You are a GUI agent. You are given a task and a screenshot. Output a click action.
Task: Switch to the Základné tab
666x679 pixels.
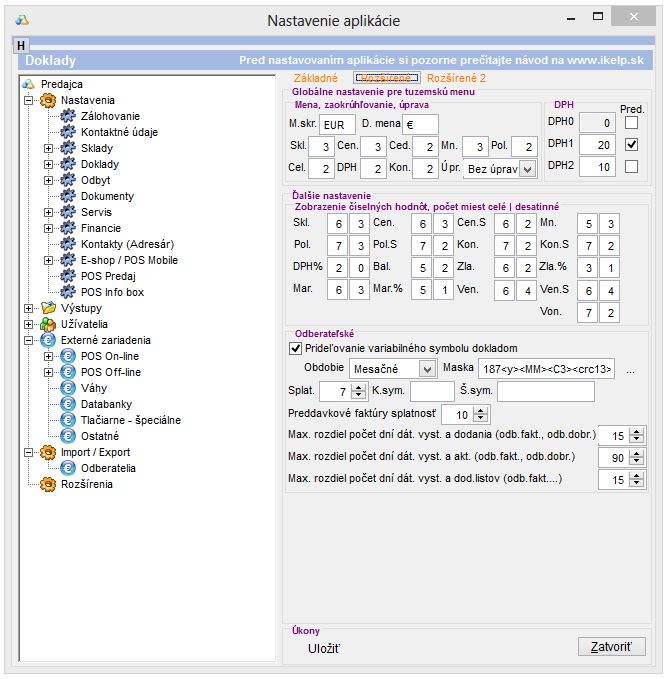(316, 77)
